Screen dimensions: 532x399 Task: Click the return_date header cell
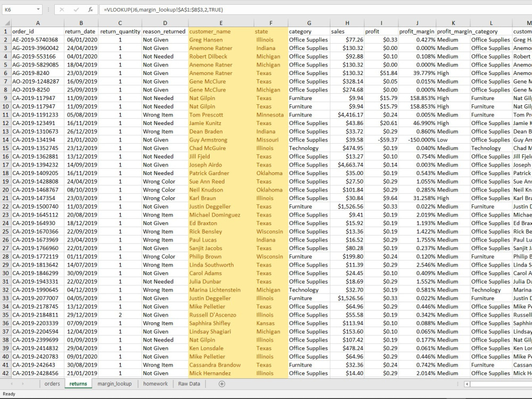(x=81, y=31)
